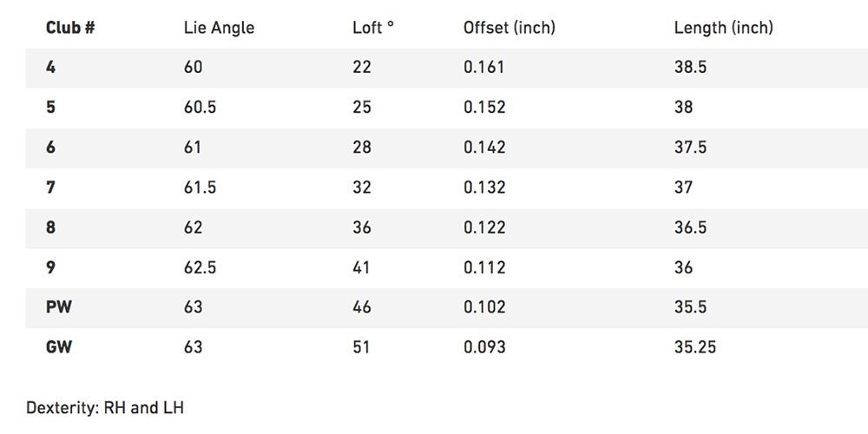Viewport: 868px width, 434px height.
Task: Select the Lie Angle column header
Action: point(220,29)
